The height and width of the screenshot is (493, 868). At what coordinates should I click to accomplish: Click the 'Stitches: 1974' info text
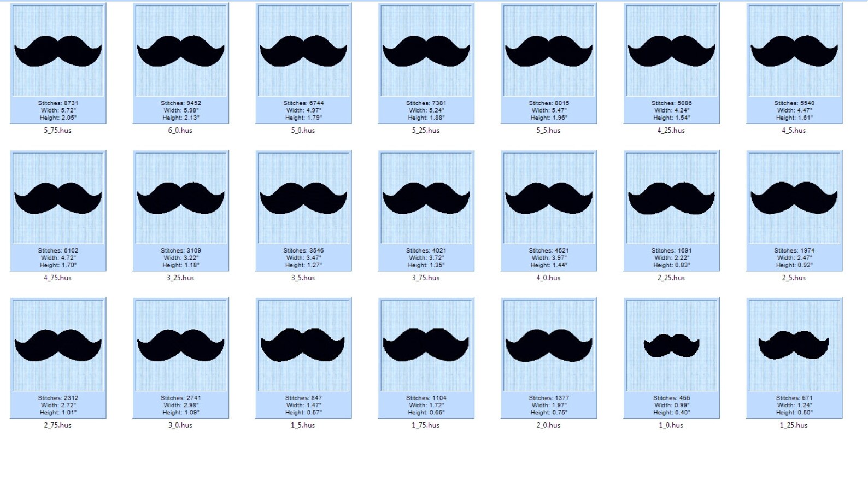[794, 250]
